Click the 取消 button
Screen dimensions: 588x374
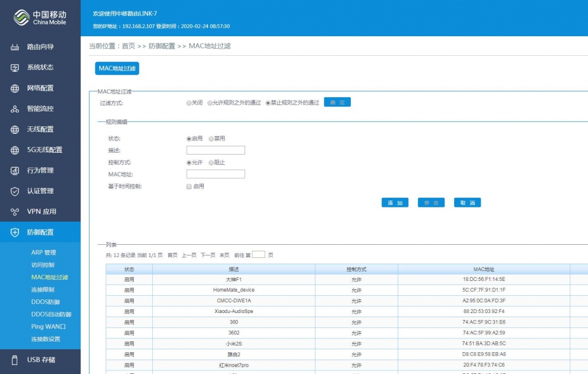[467, 203]
